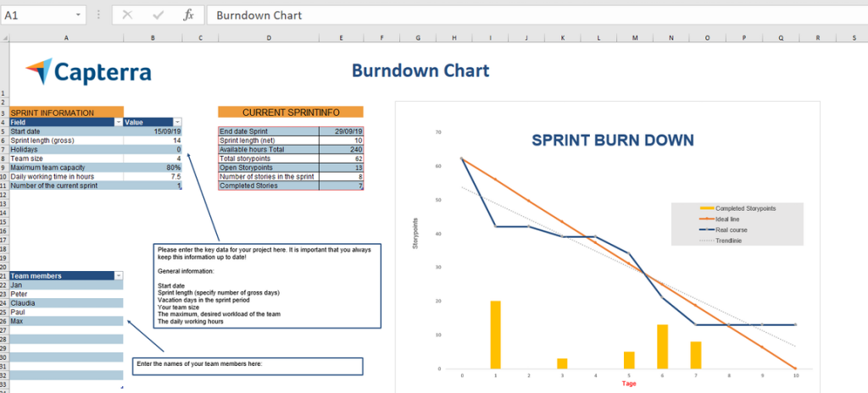Click Number of stories in the sprint
The height and width of the screenshot is (393, 868).
(269, 176)
